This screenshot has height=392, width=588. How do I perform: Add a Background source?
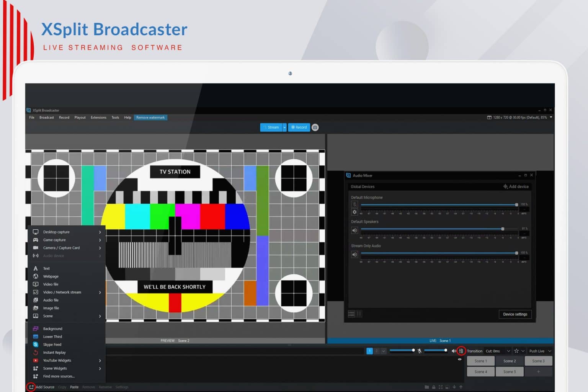(52, 328)
